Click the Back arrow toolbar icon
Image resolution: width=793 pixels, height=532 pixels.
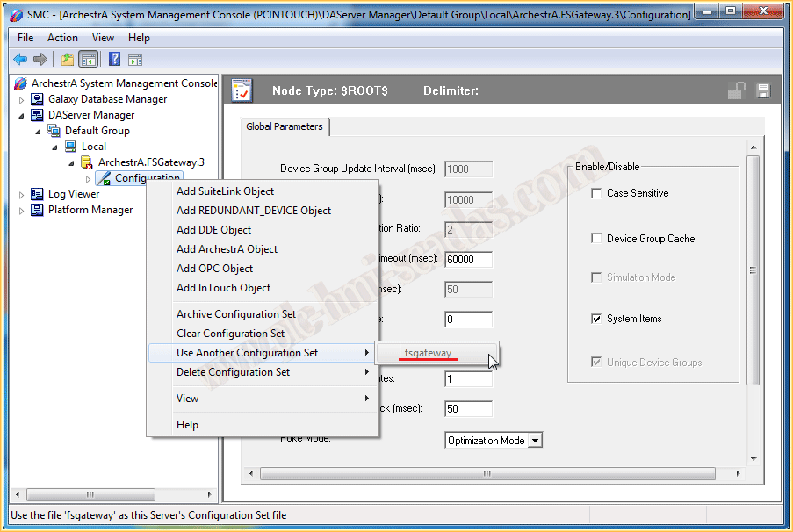(x=20, y=60)
